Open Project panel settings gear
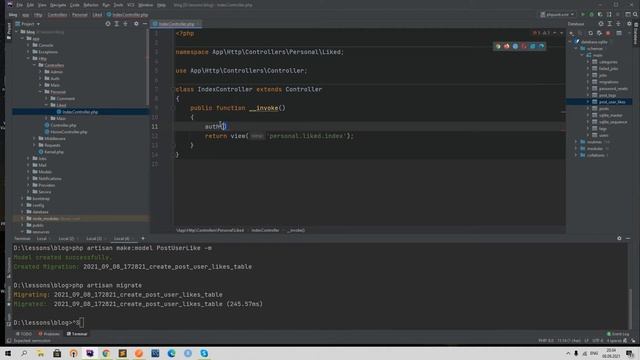 tap(136, 24)
